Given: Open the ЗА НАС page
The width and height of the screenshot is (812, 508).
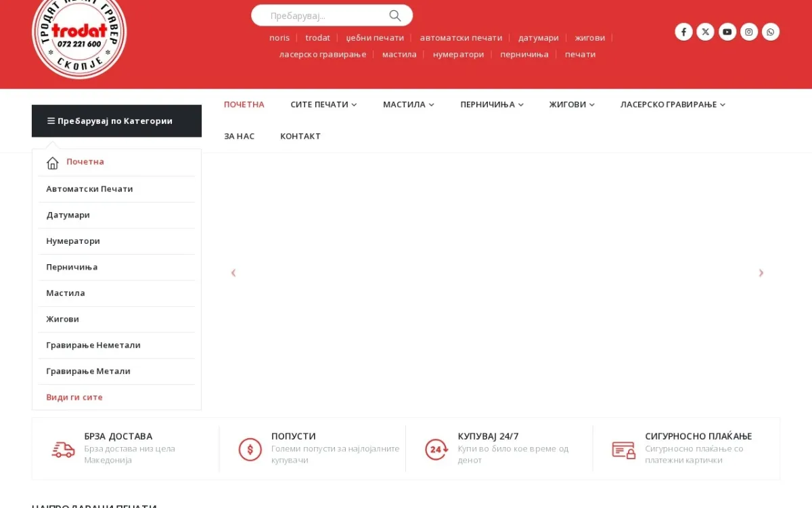Looking at the screenshot, I should point(240,136).
